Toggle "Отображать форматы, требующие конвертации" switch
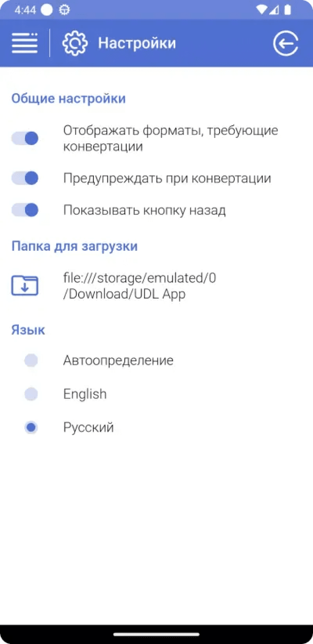 (x=25, y=138)
